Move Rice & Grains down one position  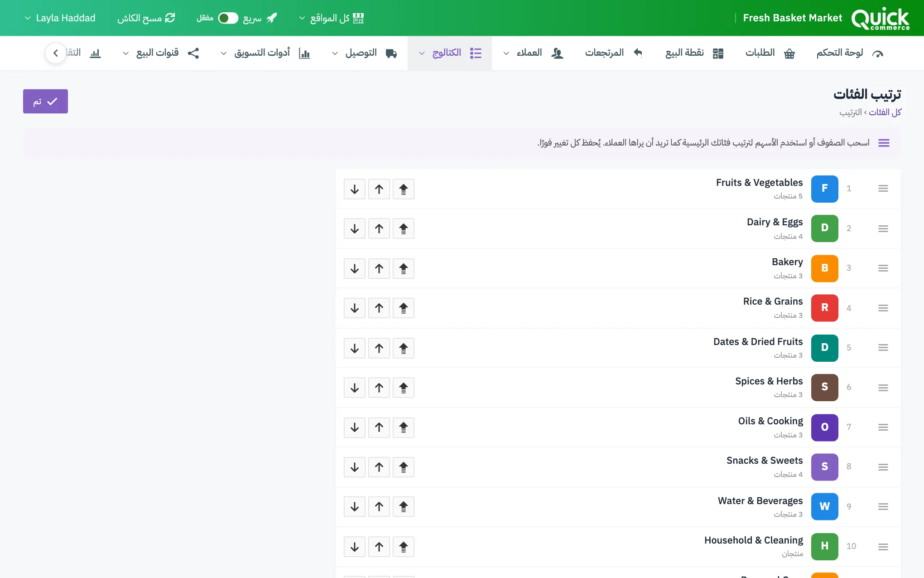click(355, 308)
